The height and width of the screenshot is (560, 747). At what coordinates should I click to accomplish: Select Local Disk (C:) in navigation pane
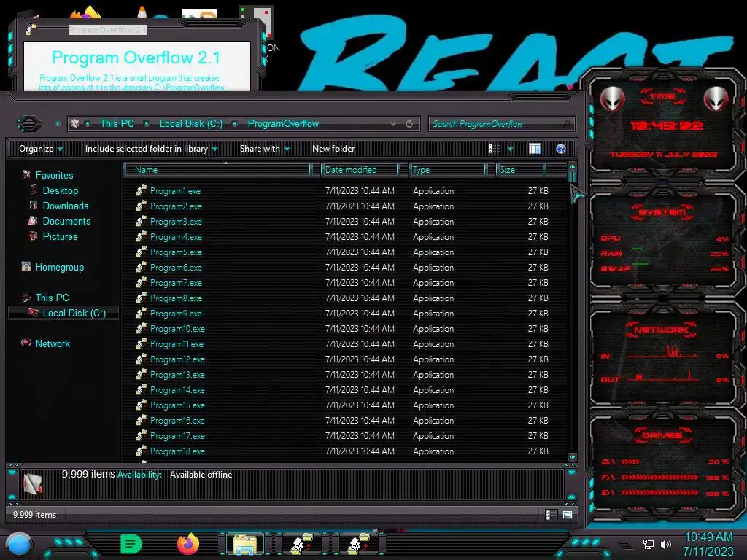click(x=63, y=313)
